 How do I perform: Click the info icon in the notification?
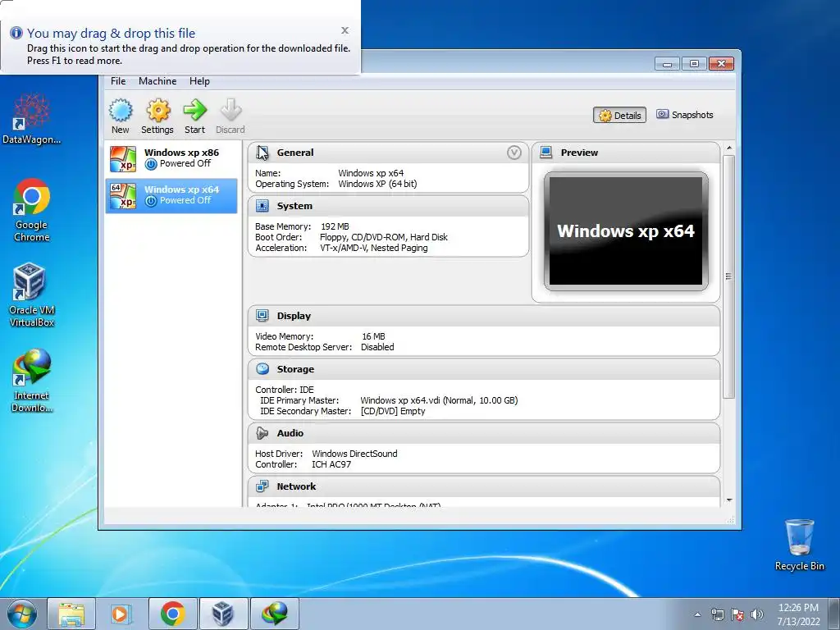point(16,33)
